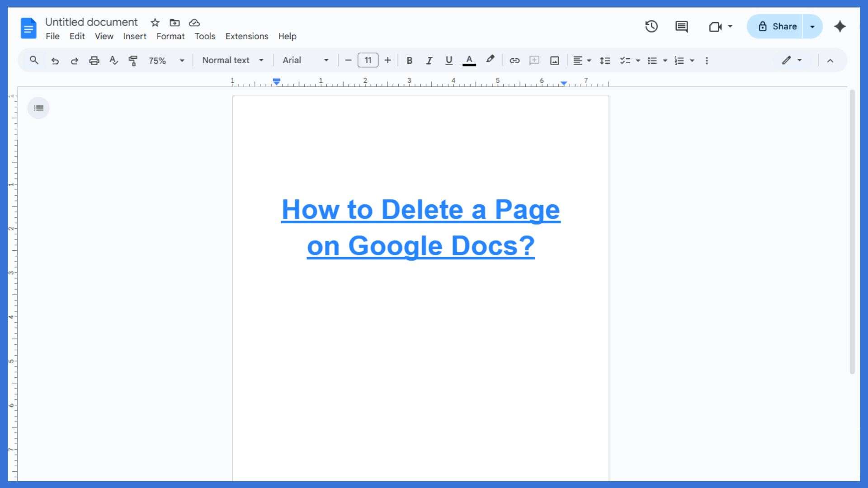The width and height of the screenshot is (868, 488).
Task: Insert a numbered list
Action: coord(679,61)
